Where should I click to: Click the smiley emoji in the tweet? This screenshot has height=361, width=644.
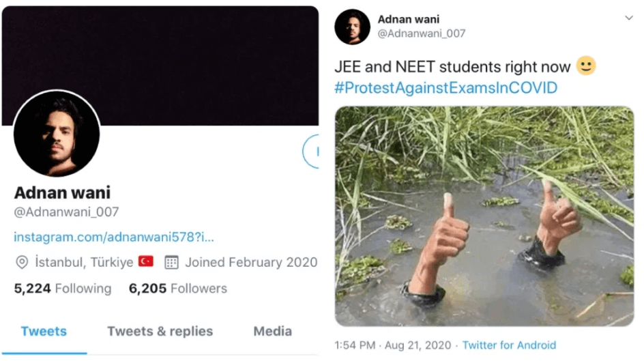click(x=586, y=66)
